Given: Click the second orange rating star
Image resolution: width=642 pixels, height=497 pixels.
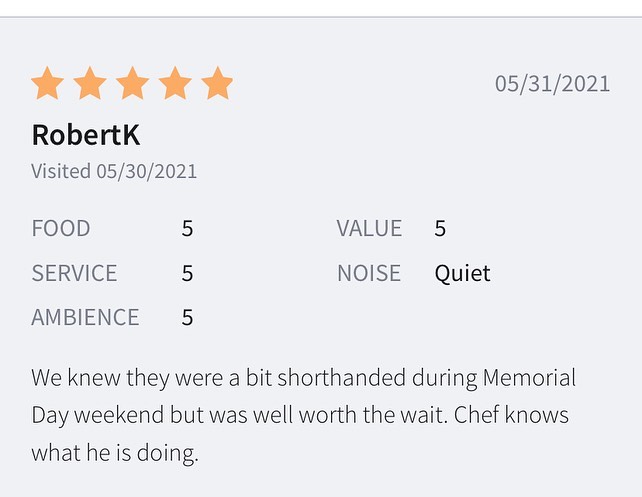Looking at the screenshot, I should tap(90, 84).
